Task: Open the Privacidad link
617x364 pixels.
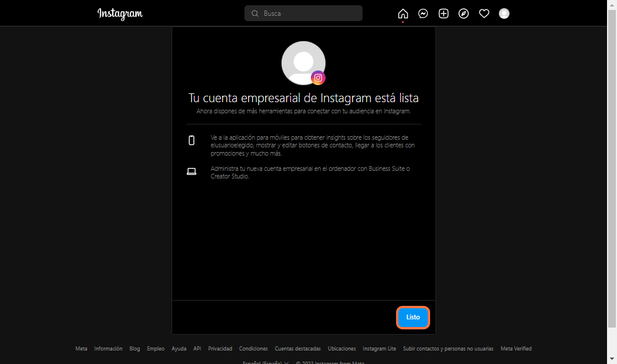Action: pyautogui.click(x=220, y=349)
